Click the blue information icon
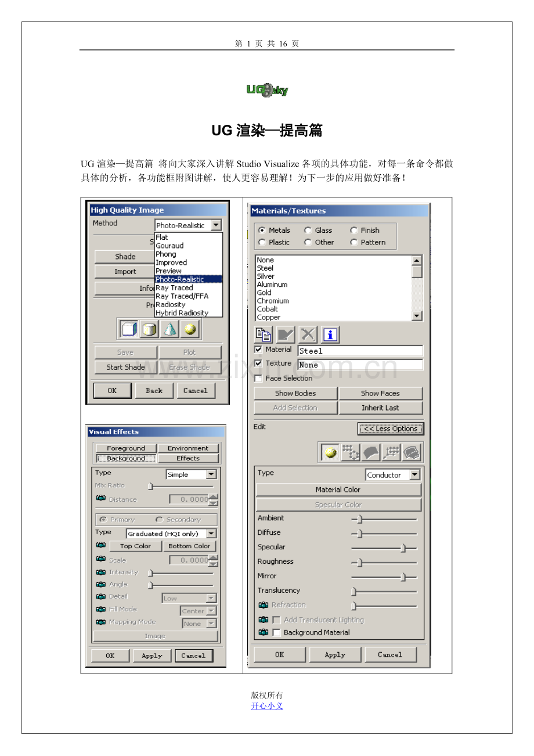 point(330,334)
